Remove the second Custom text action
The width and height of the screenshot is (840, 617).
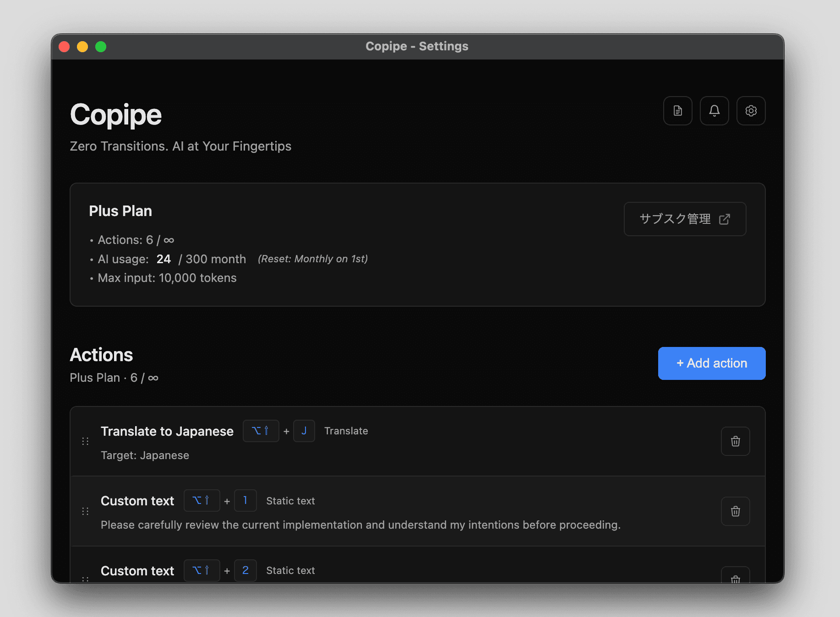735,579
